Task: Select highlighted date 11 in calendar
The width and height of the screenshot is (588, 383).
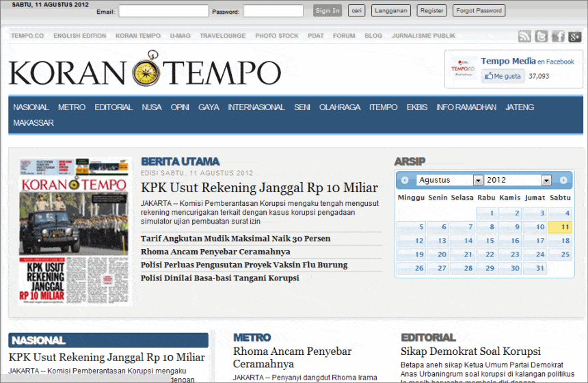Action: point(560,227)
